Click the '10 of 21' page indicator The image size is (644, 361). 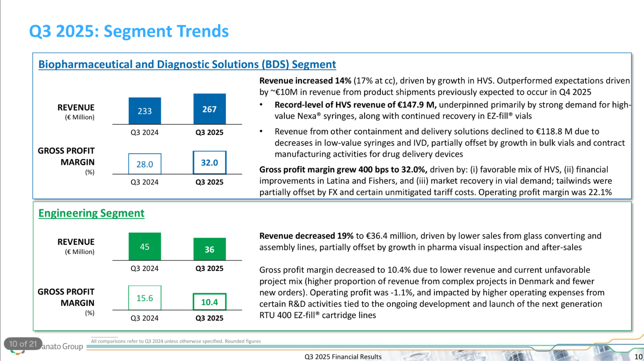coord(23,344)
